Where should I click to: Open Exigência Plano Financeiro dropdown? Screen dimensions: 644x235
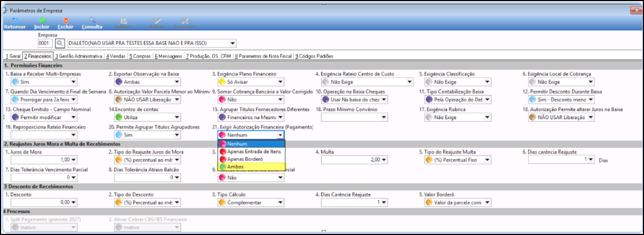tap(281, 82)
